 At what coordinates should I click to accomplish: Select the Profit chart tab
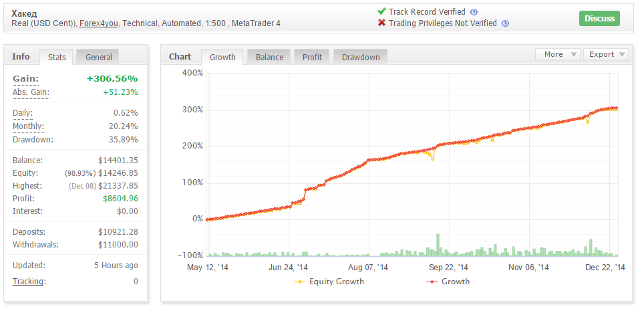[312, 58]
